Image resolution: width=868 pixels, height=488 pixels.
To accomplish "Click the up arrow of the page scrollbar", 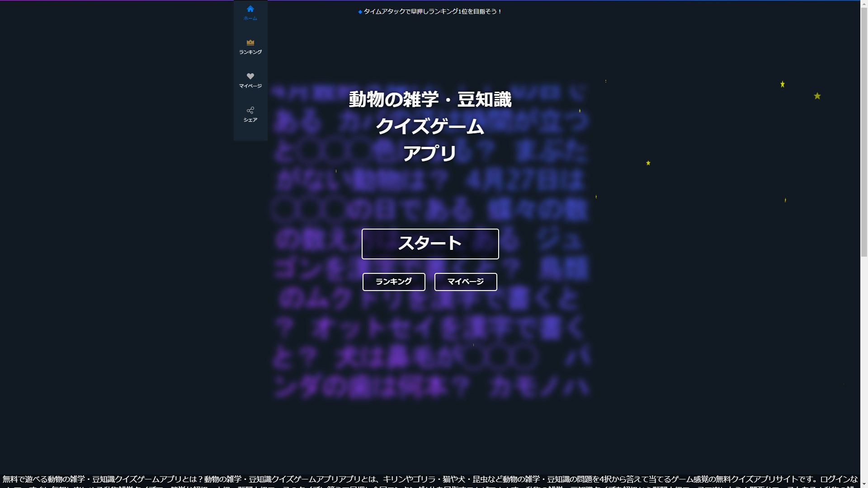I will [864, 4].
